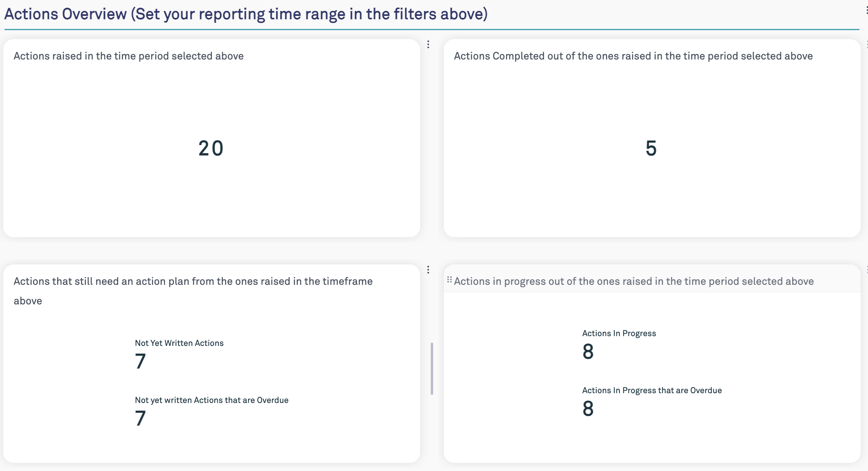Click the vertical scrollbar between the lower tiles

click(x=432, y=369)
